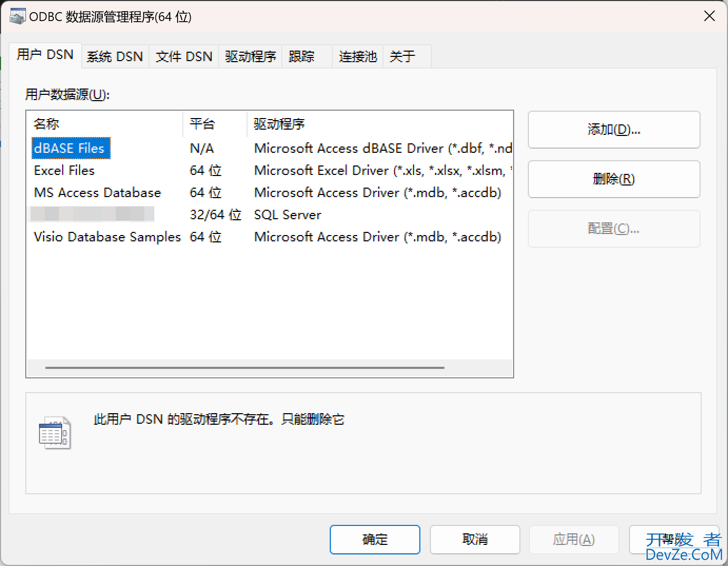Confirm with the 确定 button
This screenshot has height=566, width=728.
(x=375, y=540)
